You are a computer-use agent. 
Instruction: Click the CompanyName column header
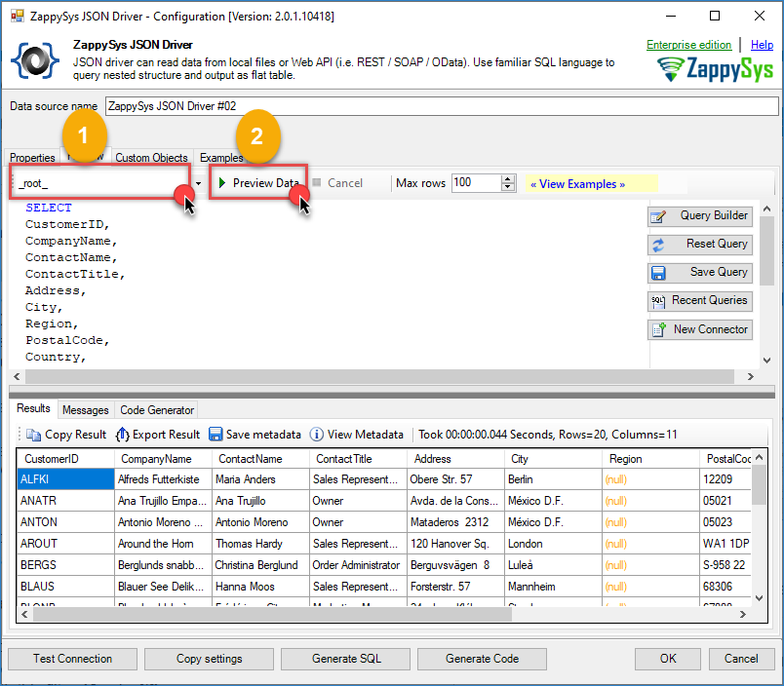pos(163,459)
